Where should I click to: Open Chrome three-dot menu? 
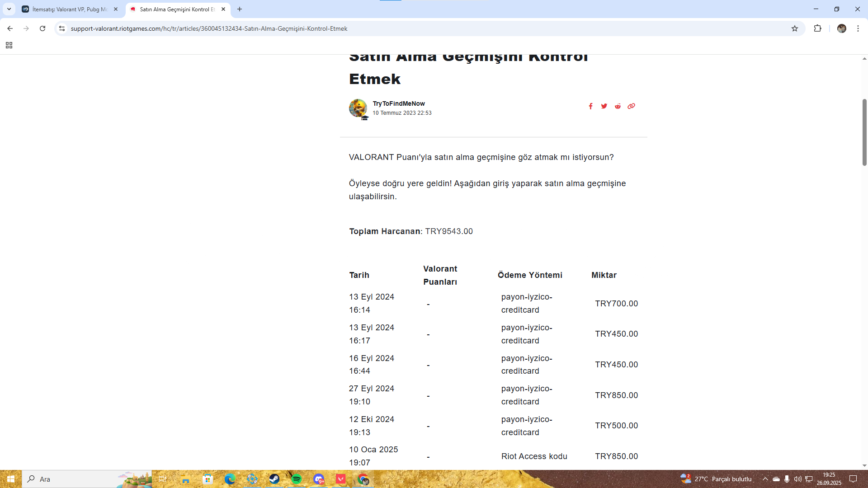(858, 28)
